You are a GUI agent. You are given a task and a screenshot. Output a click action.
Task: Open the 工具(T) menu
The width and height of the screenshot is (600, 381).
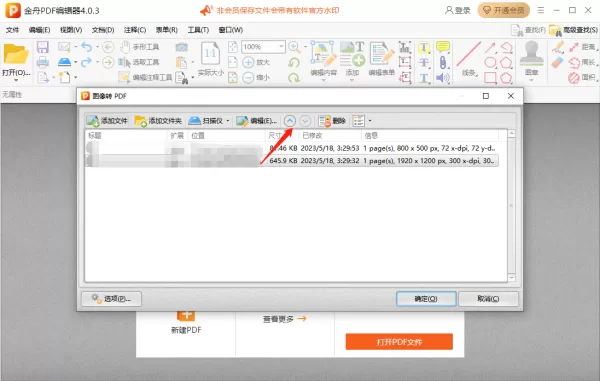198,30
